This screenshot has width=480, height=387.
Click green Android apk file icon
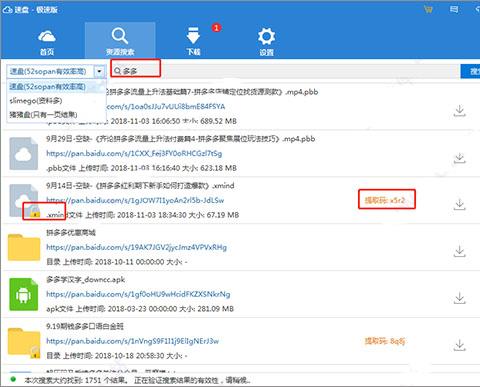click(x=23, y=294)
